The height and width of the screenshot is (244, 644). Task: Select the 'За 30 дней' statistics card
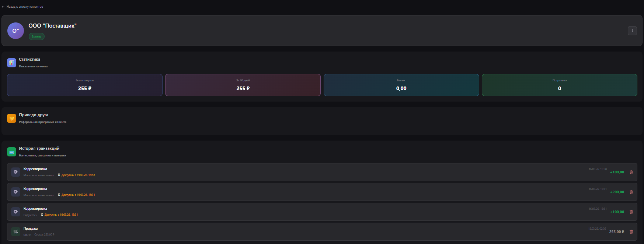[243, 85]
